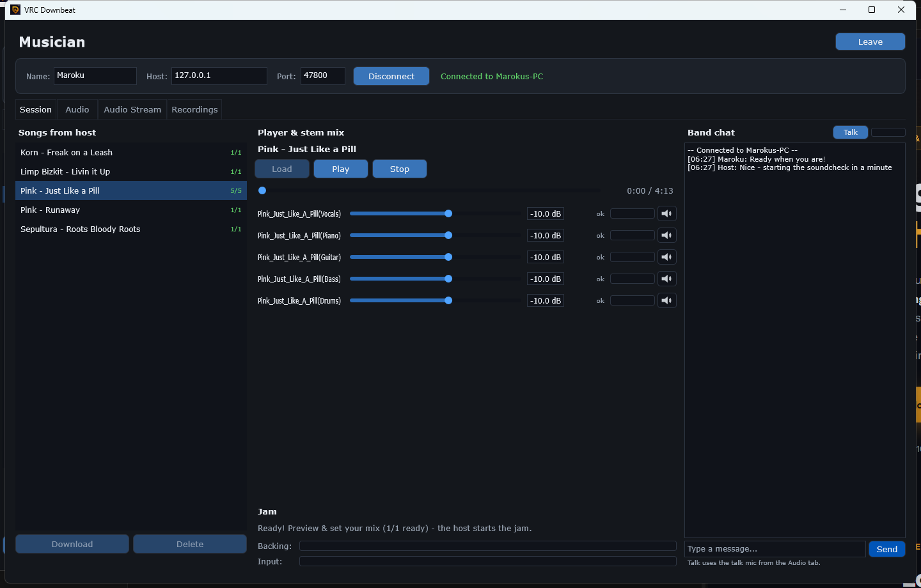Click the Vocals stem level meter

[633, 213]
